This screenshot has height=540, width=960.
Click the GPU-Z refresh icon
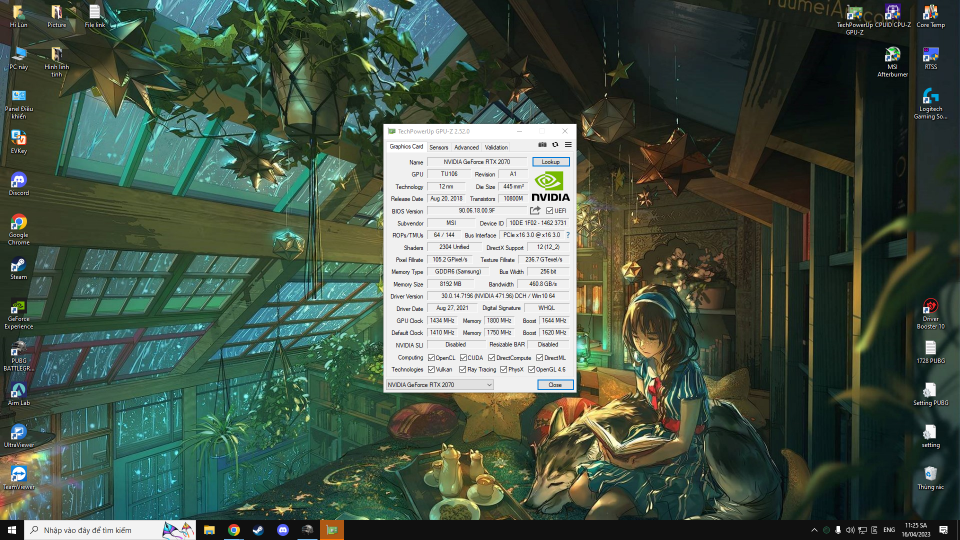pos(555,145)
